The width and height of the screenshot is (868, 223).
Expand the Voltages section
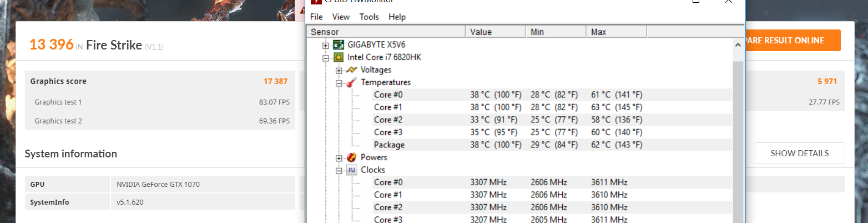coord(339,70)
